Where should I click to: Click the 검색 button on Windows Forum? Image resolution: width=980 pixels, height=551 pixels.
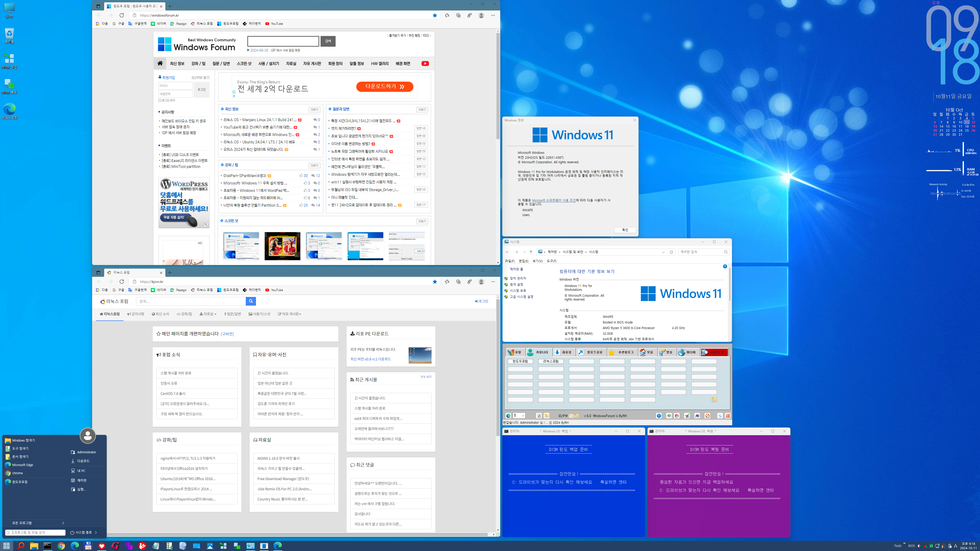(328, 41)
